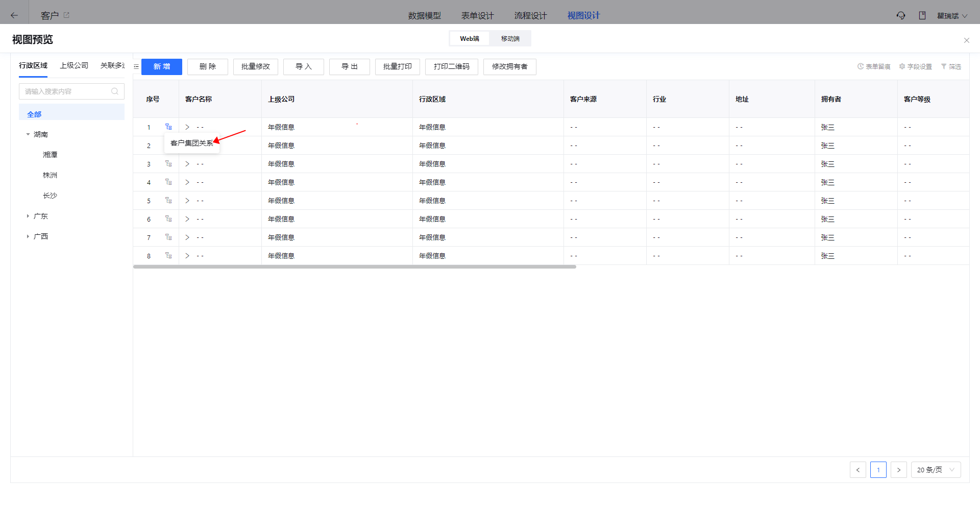Click the horizontal table scrollbar
The height and width of the screenshot is (507, 980).
coord(355,267)
